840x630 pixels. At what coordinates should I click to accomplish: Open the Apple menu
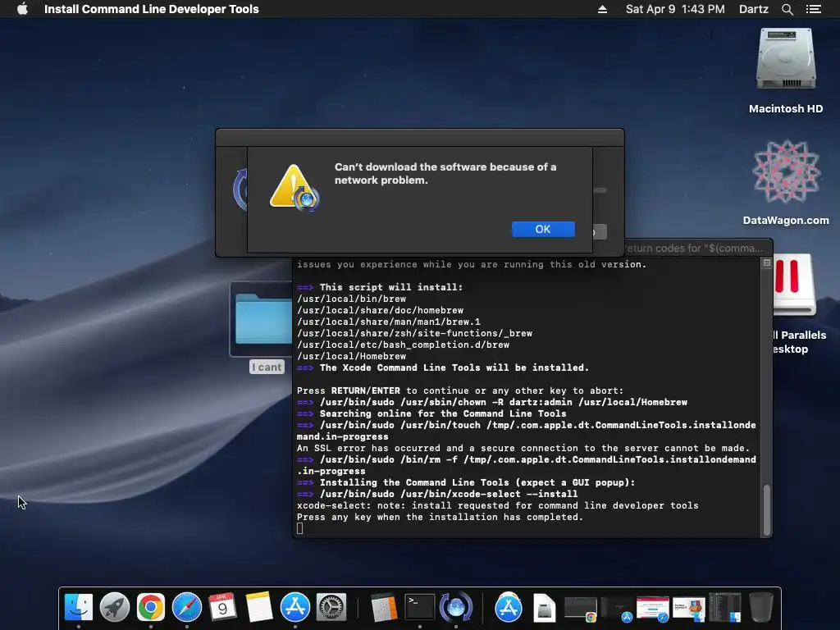(22, 9)
